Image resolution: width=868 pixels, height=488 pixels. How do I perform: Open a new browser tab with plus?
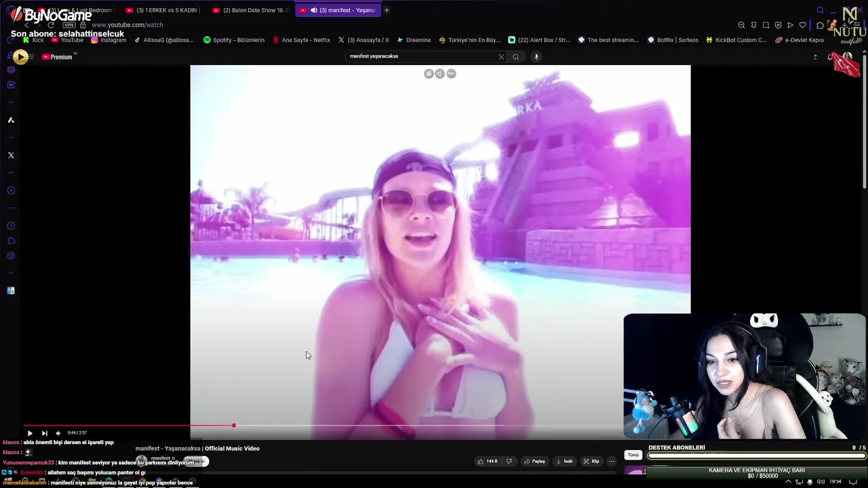pos(387,10)
